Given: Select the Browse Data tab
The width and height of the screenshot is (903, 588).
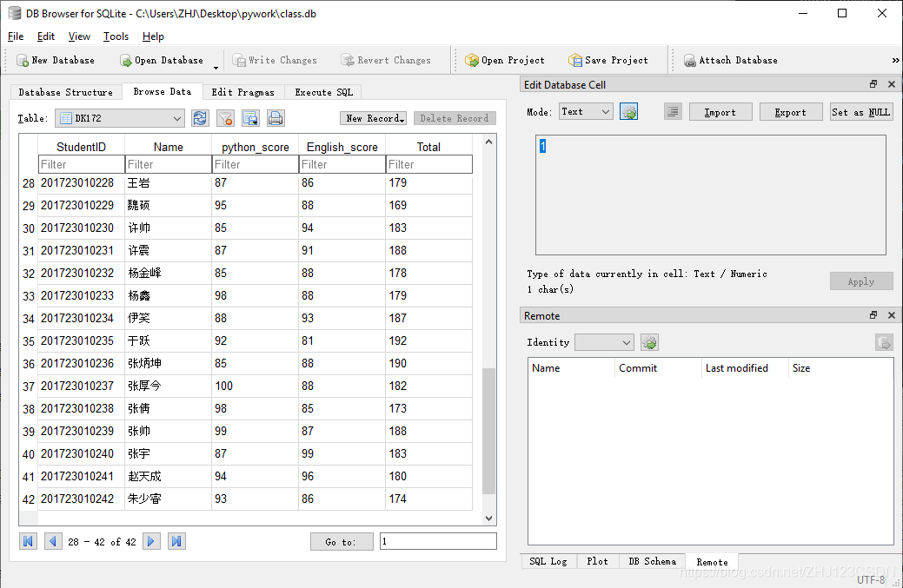Looking at the screenshot, I should [x=162, y=91].
